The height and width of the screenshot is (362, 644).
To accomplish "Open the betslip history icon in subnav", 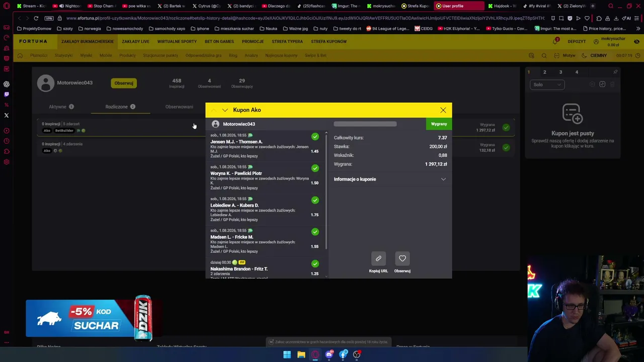I will click(x=531, y=55).
